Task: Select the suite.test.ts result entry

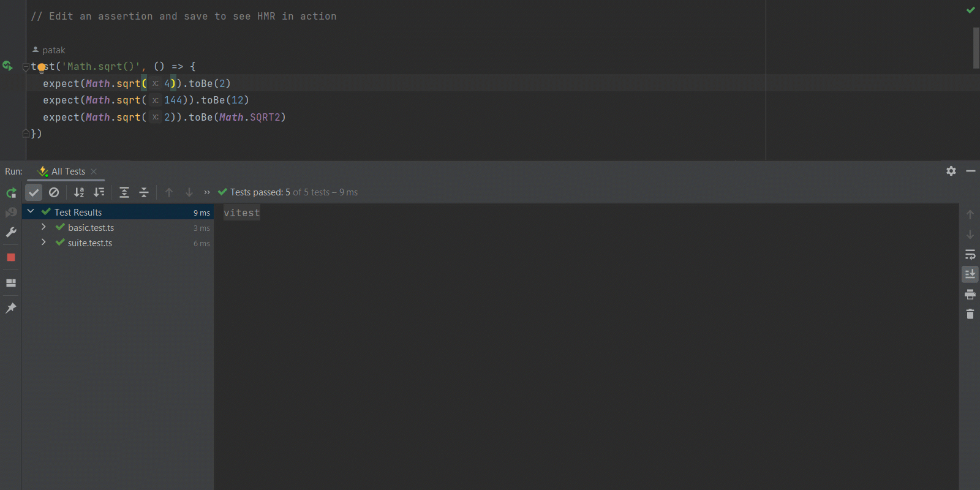Action: coord(90,243)
